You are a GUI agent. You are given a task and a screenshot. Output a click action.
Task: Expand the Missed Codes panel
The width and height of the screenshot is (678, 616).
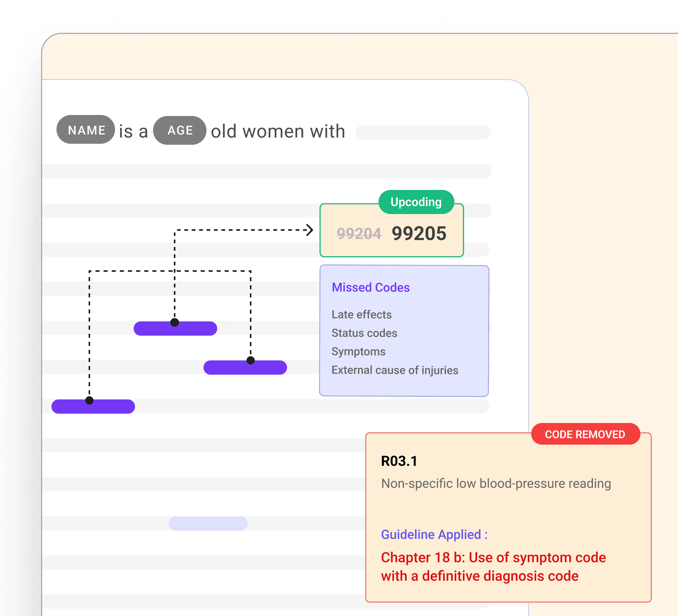point(370,287)
